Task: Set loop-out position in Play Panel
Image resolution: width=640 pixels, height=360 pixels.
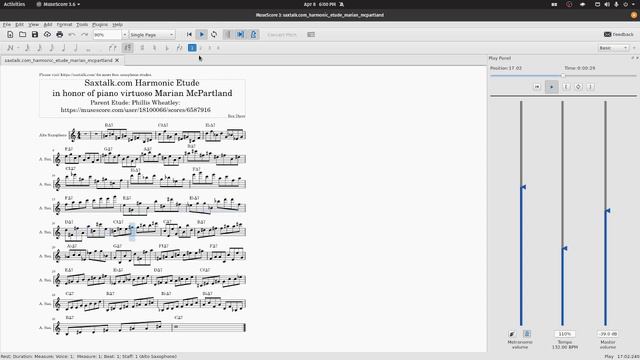Action: click(591, 87)
